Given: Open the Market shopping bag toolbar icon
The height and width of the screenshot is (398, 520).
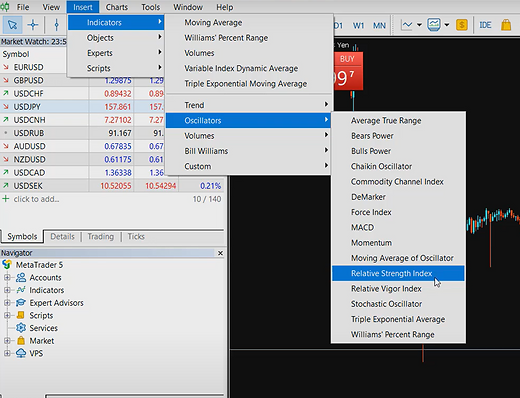Looking at the screenshot, I should 506,25.
